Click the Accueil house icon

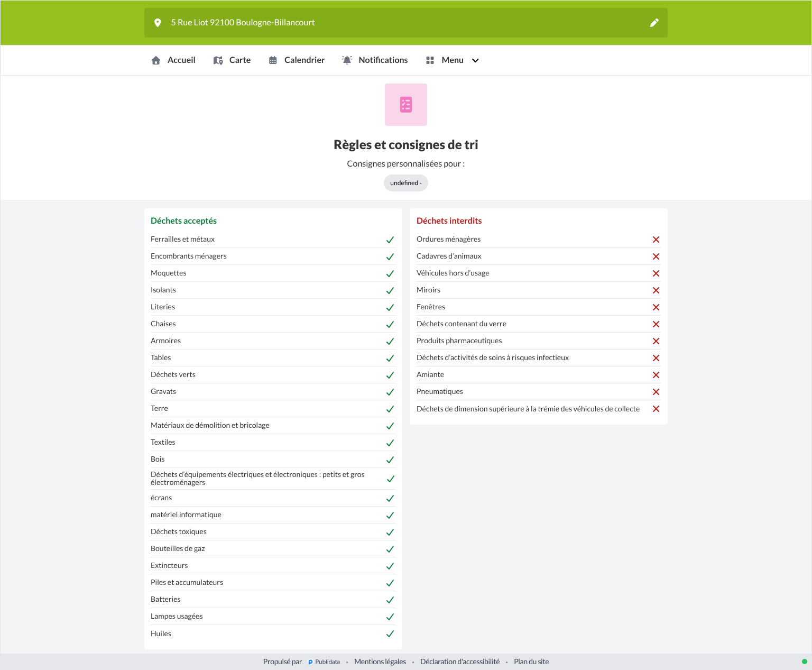pos(156,60)
